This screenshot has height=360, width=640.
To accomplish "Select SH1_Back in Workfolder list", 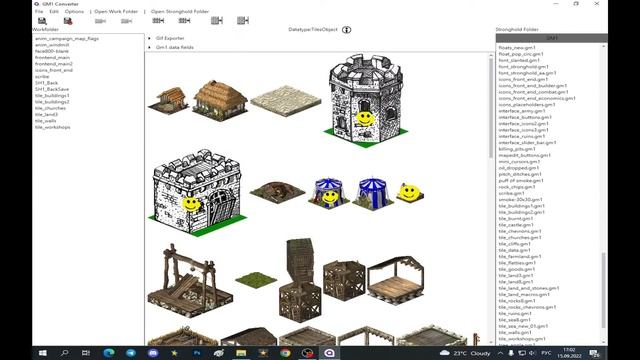I will point(46,83).
